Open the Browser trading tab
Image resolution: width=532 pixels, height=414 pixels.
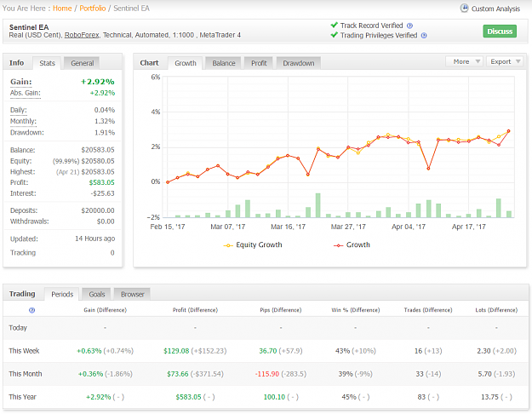[x=132, y=294]
